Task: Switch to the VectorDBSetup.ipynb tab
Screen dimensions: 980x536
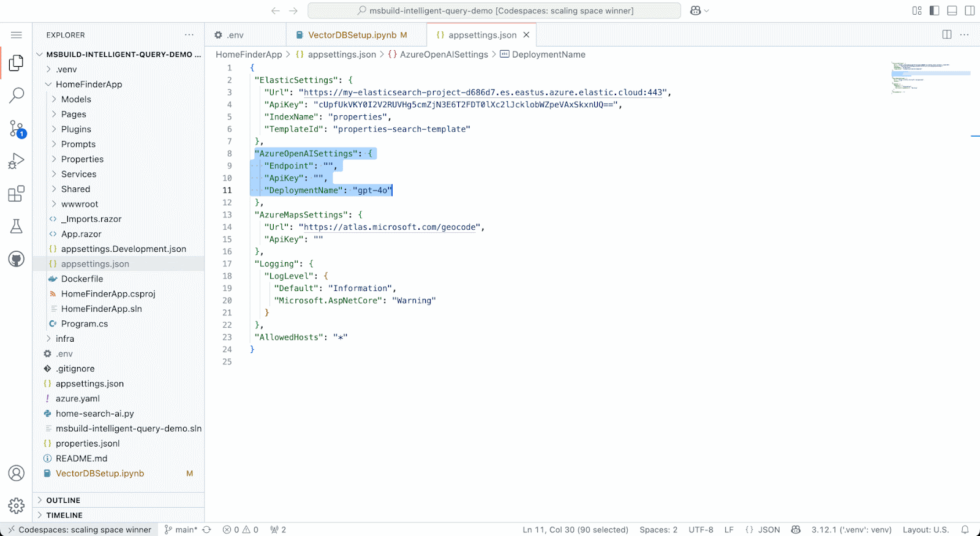Action: pos(352,35)
